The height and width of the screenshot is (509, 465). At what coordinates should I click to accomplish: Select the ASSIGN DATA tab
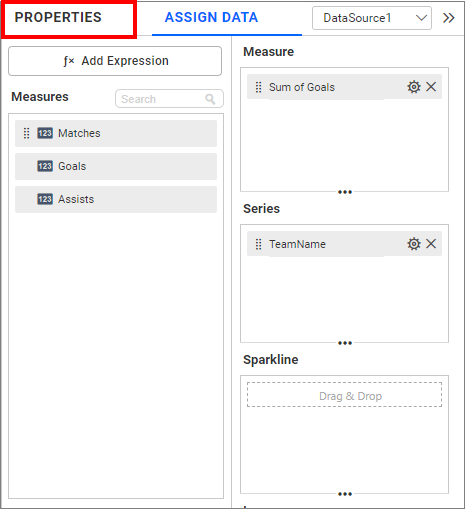pyautogui.click(x=211, y=17)
